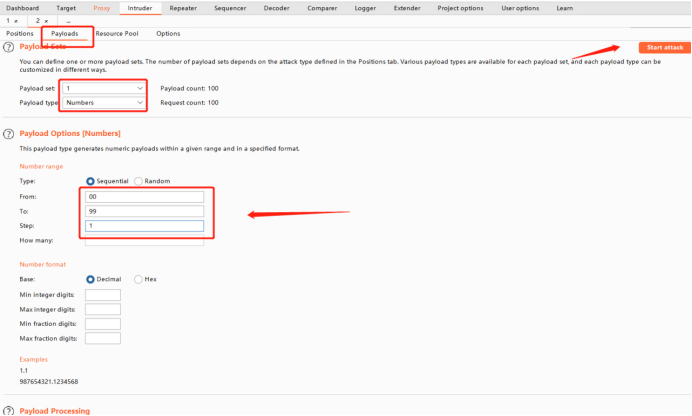
Task: Switch to the Positions sub-tab
Action: 20,34
